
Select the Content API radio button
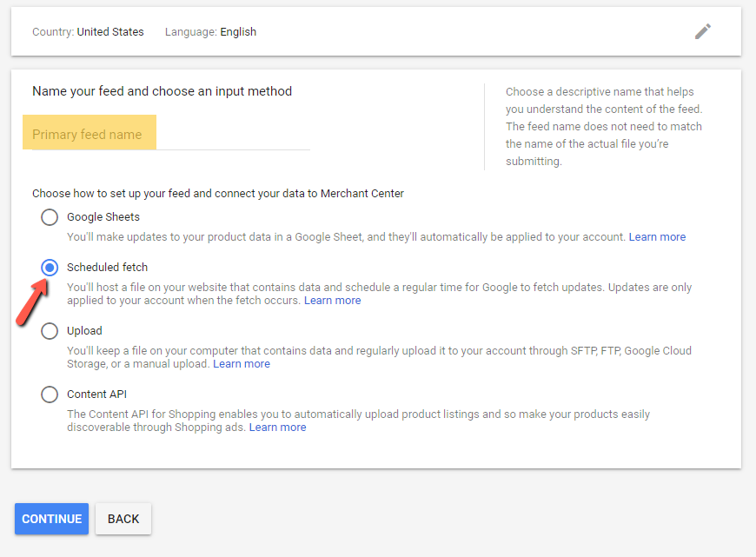pos(50,395)
